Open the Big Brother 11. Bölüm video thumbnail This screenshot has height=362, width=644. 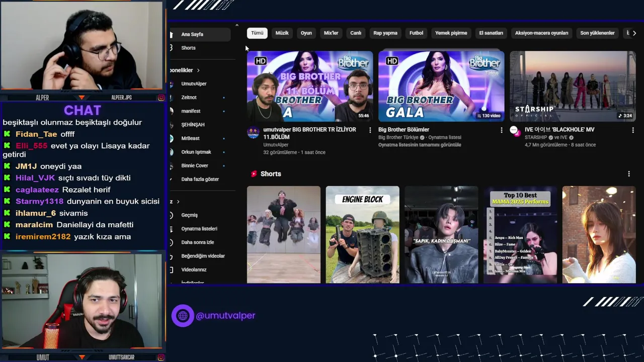click(x=310, y=86)
